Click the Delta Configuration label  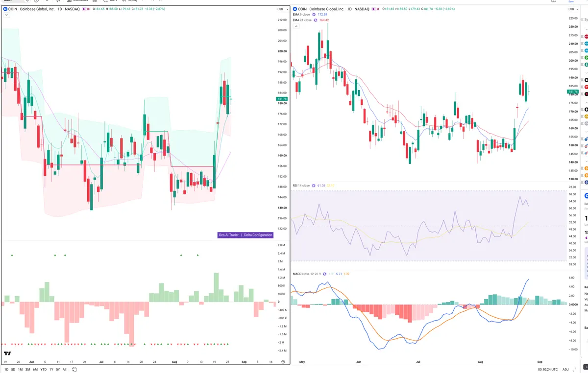click(x=258, y=235)
